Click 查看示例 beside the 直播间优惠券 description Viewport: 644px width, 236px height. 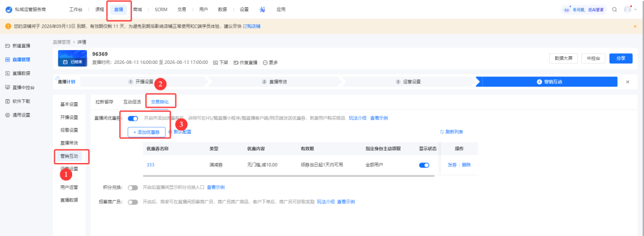coord(379,118)
